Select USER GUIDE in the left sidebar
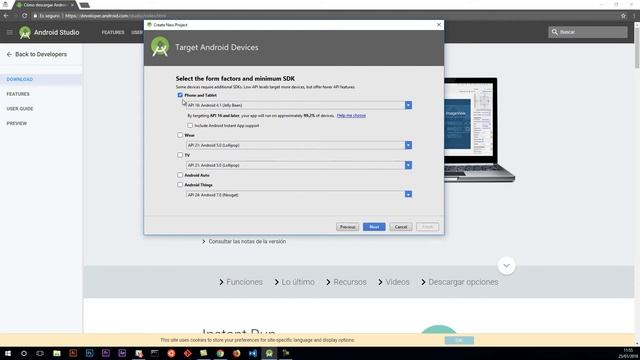Screen dimensions: 640x360 coord(20,109)
